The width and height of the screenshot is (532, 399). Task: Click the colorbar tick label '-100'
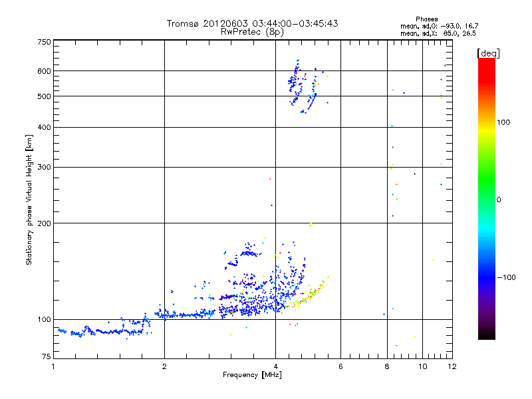[x=506, y=277]
